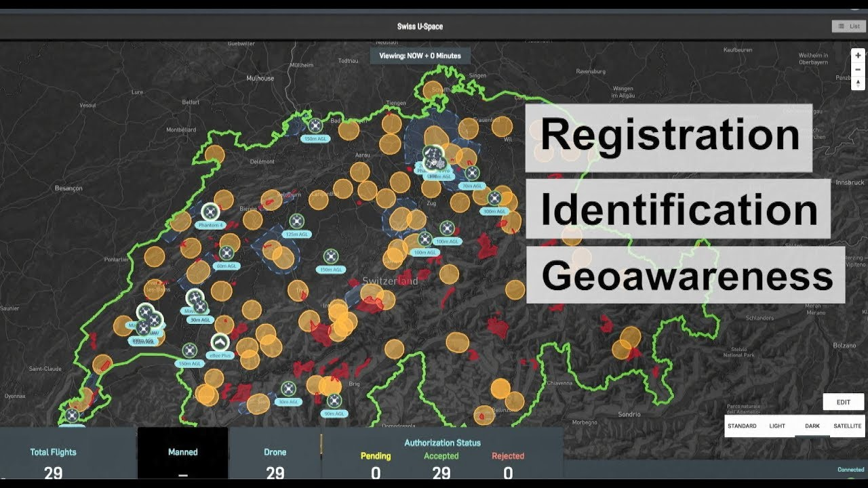
Task: Click the zoom out minus button
Action: tap(858, 69)
